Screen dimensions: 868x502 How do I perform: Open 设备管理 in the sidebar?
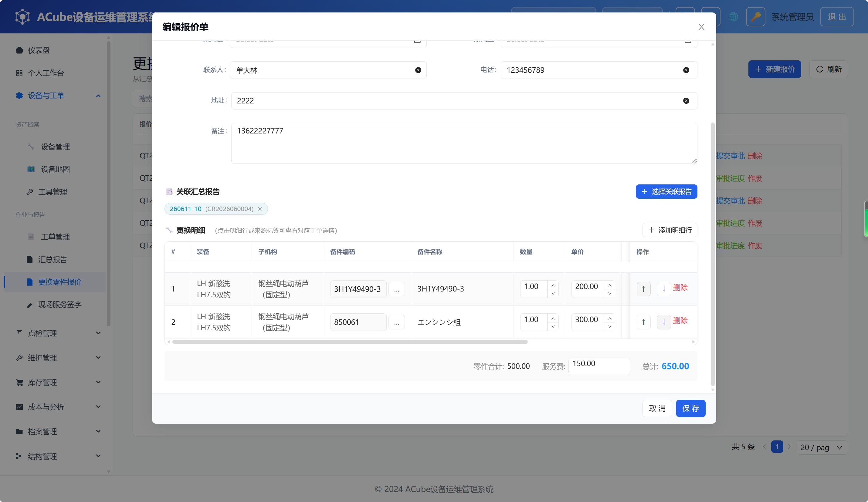click(x=55, y=147)
